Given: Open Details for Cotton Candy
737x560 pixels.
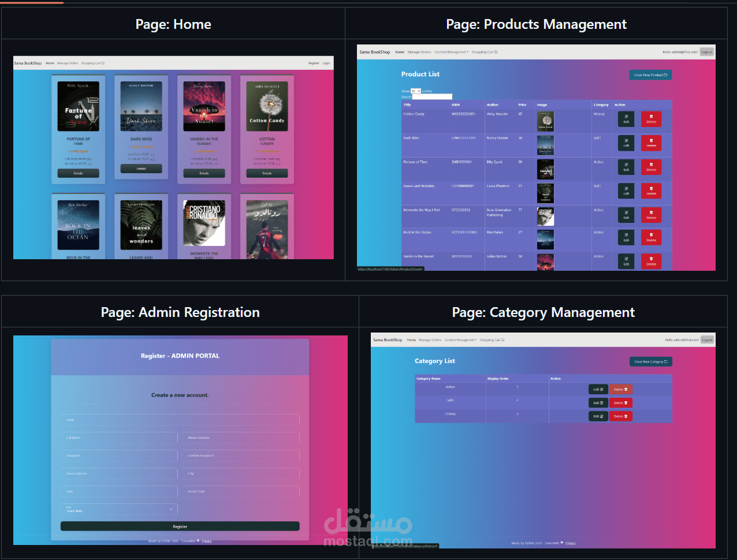Looking at the screenshot, I should pos(267,173).
